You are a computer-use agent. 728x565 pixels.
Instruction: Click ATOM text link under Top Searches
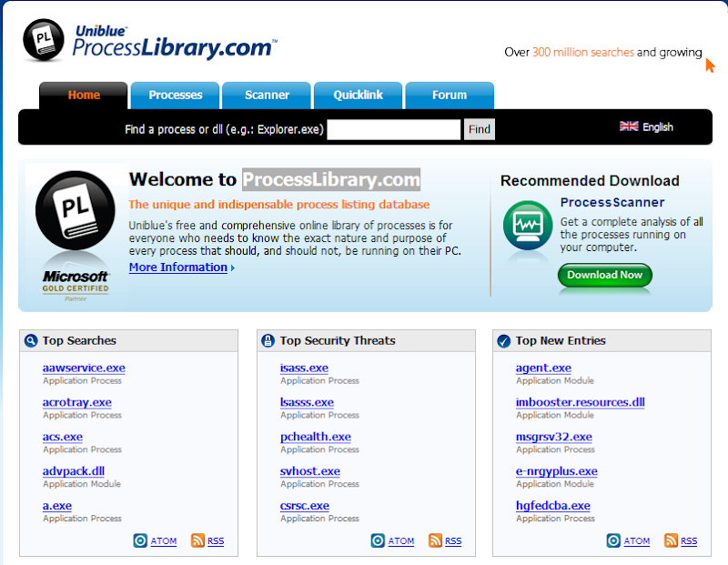(x=164, y=540)
